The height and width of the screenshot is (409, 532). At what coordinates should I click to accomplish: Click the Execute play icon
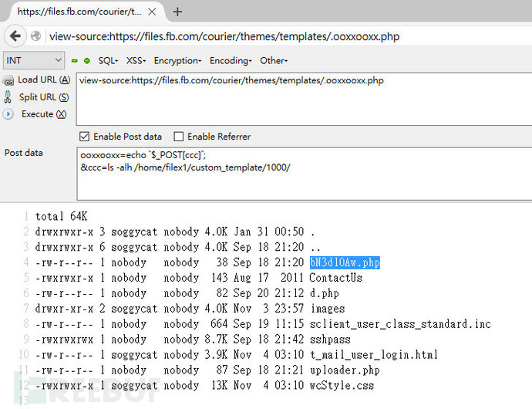8,114
